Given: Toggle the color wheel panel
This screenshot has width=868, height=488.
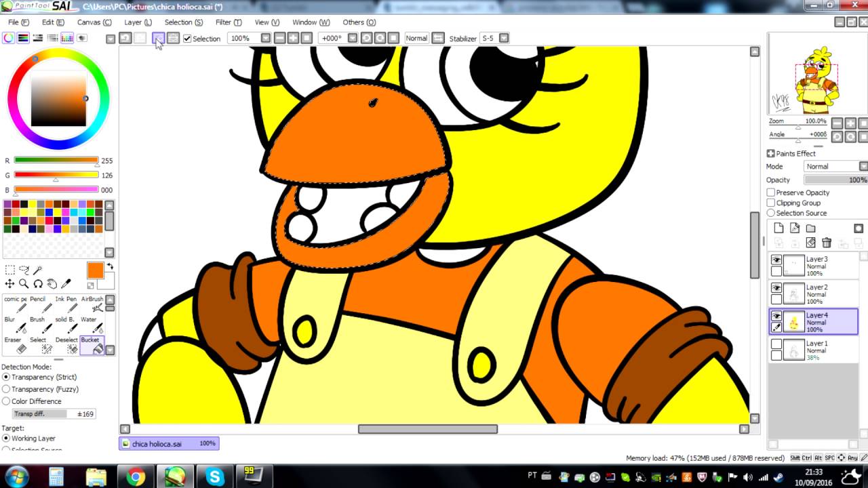Looking at the screenshot, I should (9, 39).
